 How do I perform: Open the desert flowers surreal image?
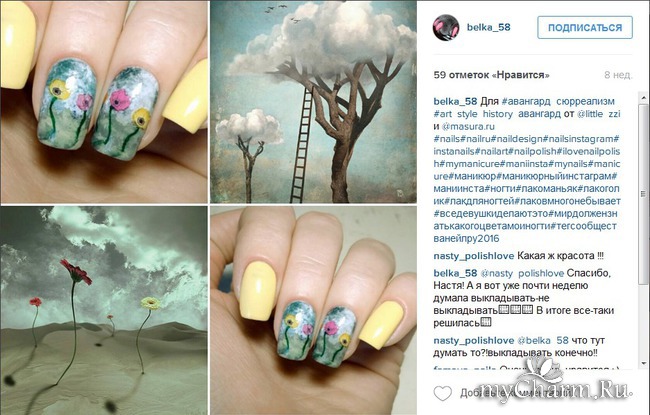(104, 311)
